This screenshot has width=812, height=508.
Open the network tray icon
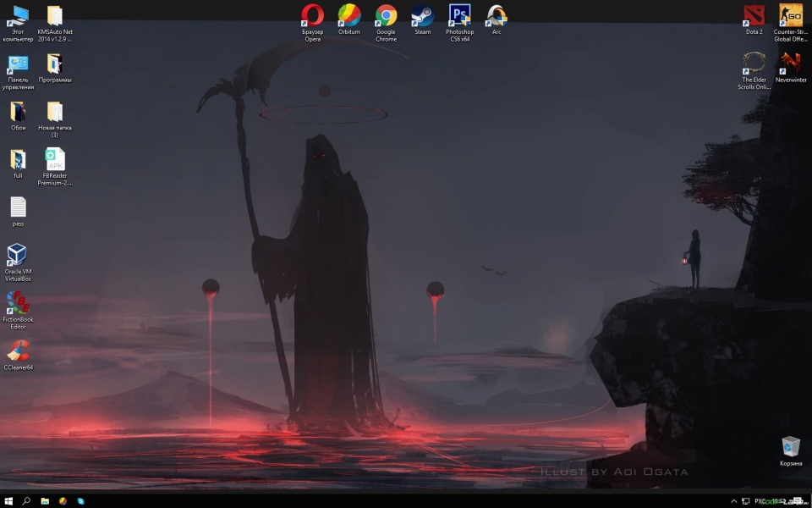746,501
